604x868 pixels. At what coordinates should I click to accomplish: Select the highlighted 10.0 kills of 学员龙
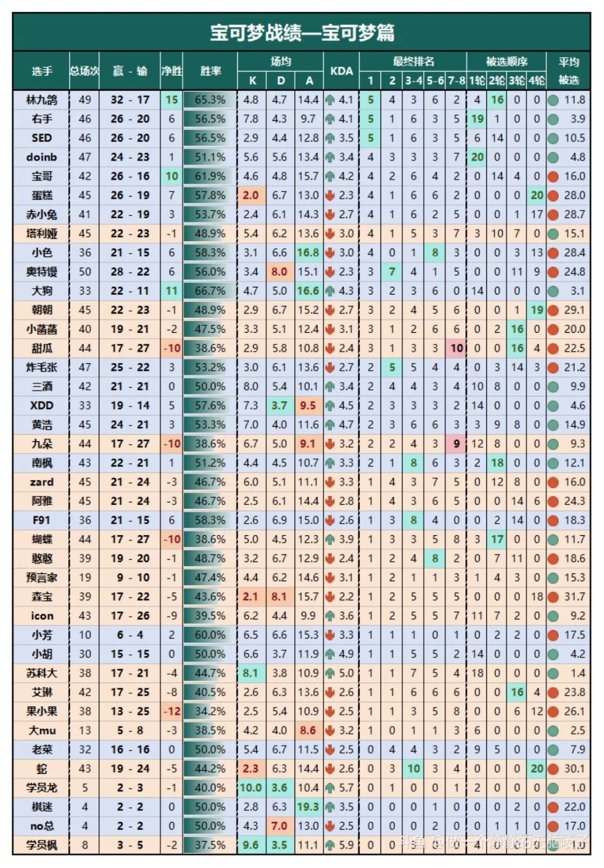(x=251, y=788)
